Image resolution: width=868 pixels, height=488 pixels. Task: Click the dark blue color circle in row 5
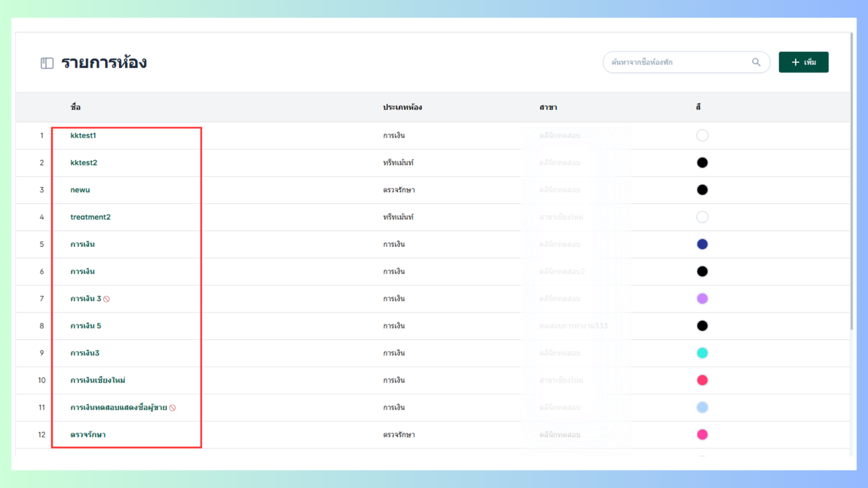pos(702,244)
